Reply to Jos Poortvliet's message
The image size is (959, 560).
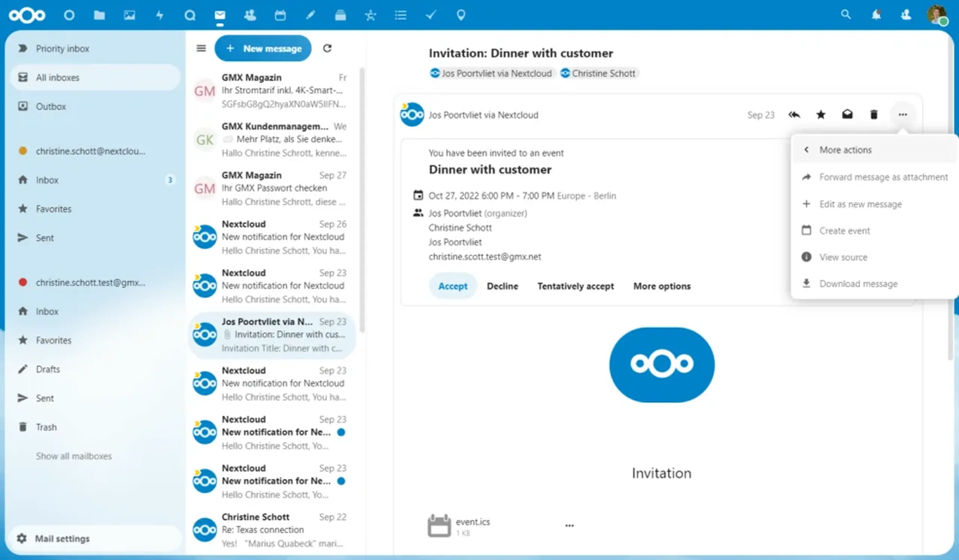[794, 115]
